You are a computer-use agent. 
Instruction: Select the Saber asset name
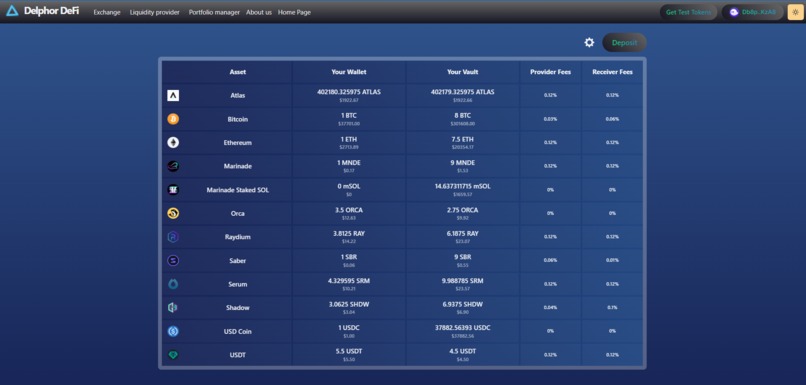[x=237, y=261]
